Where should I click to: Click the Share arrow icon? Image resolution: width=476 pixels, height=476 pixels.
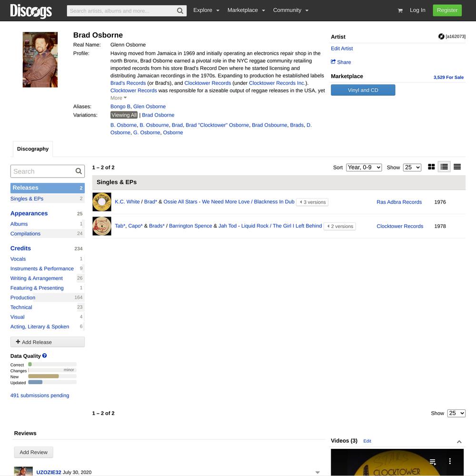point(333,61)
